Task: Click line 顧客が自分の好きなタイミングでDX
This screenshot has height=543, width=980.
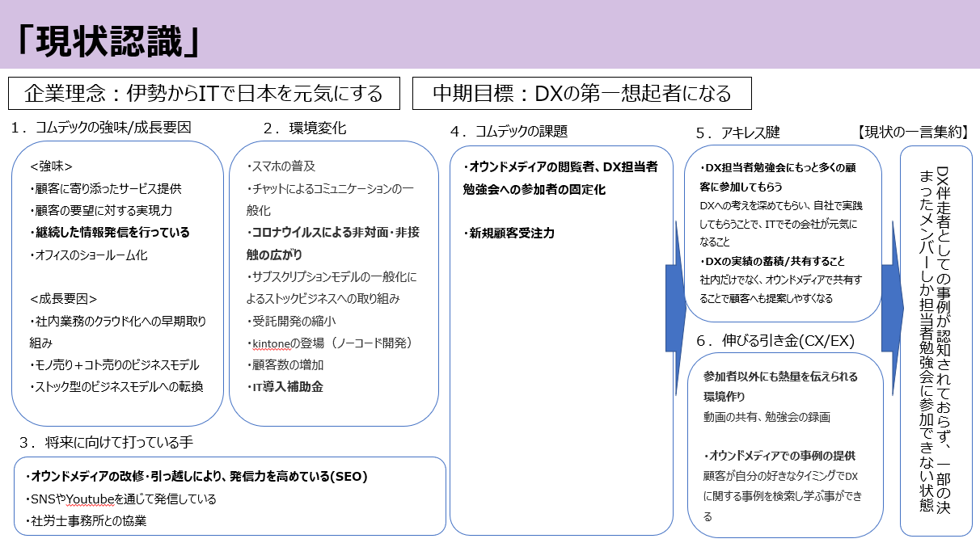Action: (x=780, y=477)
